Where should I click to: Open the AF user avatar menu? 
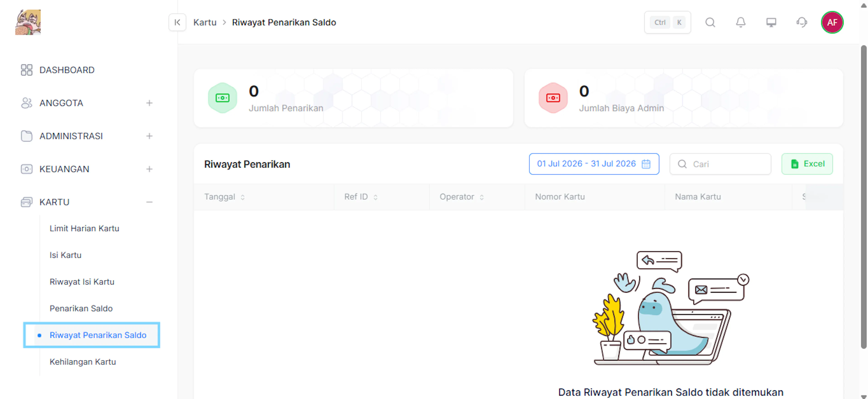pyautogui.click(x=832, y=22)
